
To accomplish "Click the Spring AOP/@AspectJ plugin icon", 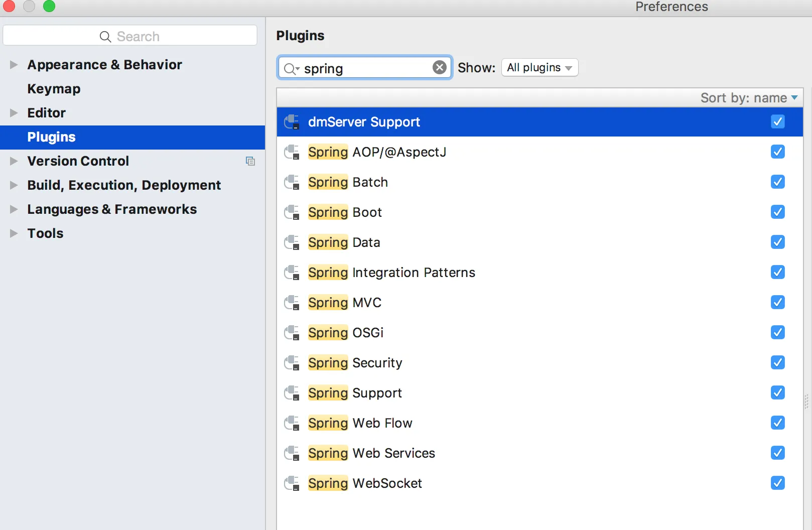I will 292,152.
